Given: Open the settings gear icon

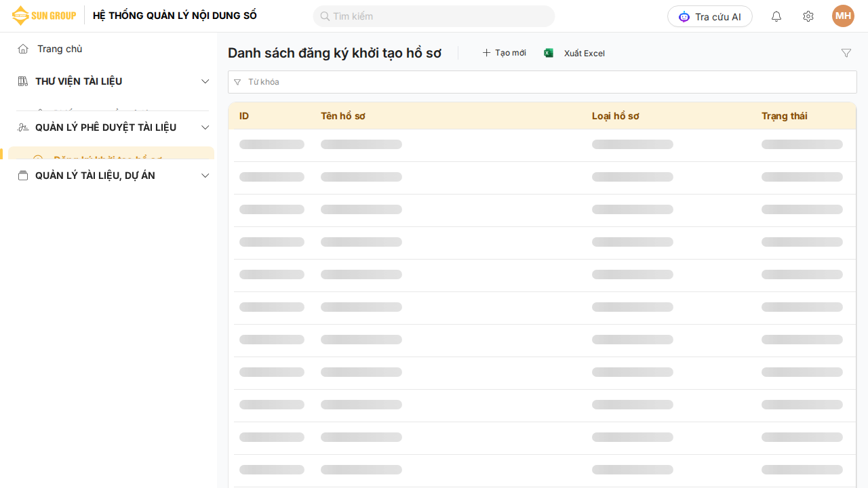Looking at the screenshot, I should pos(808,16).
